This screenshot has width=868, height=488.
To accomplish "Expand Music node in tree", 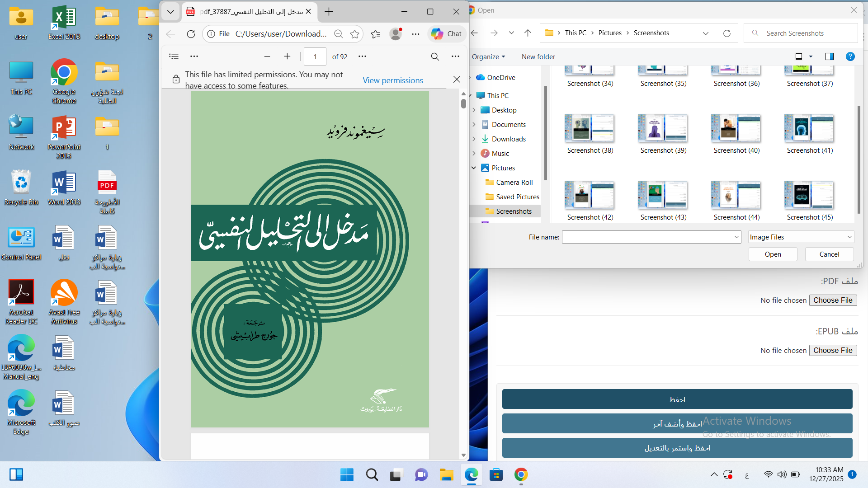I will coord(474,154).
